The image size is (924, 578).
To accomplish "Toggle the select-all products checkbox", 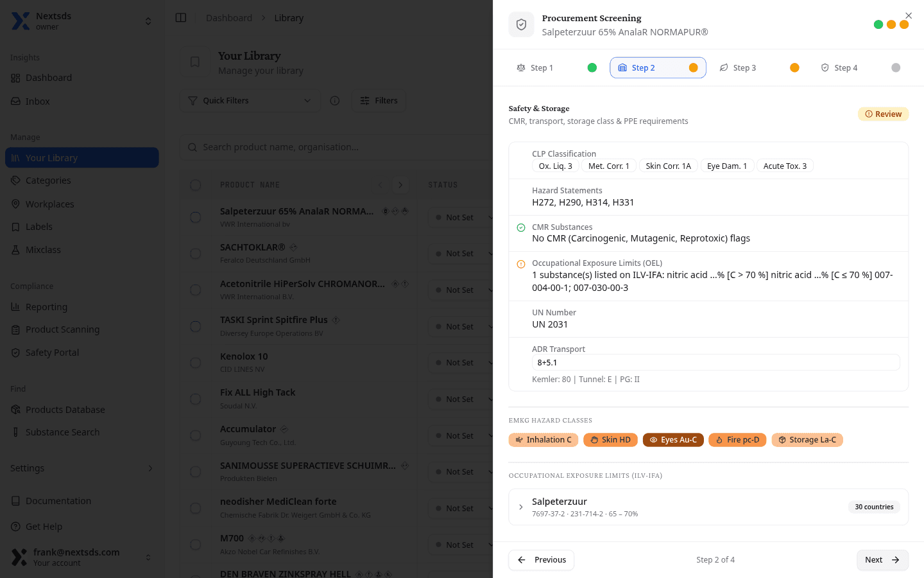I will [x=196, y=185].
